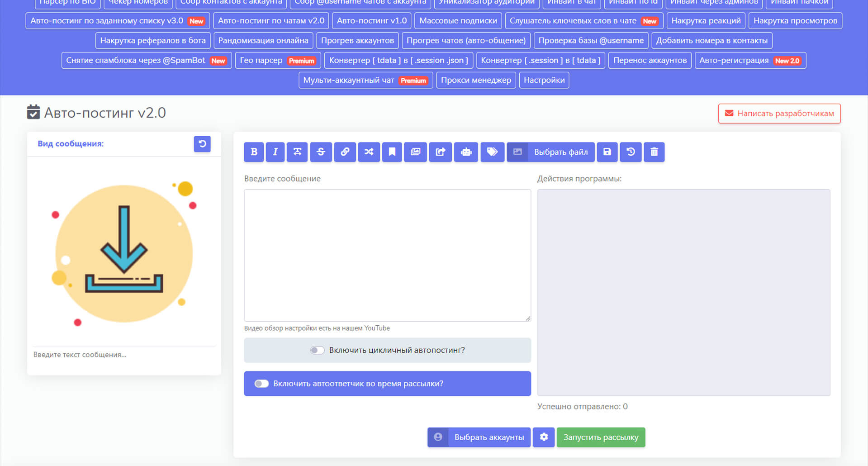The width and height of the screenshot is (868, 466).
Task: Click the tags icon in toolbar
Action: tap(492, 152)
